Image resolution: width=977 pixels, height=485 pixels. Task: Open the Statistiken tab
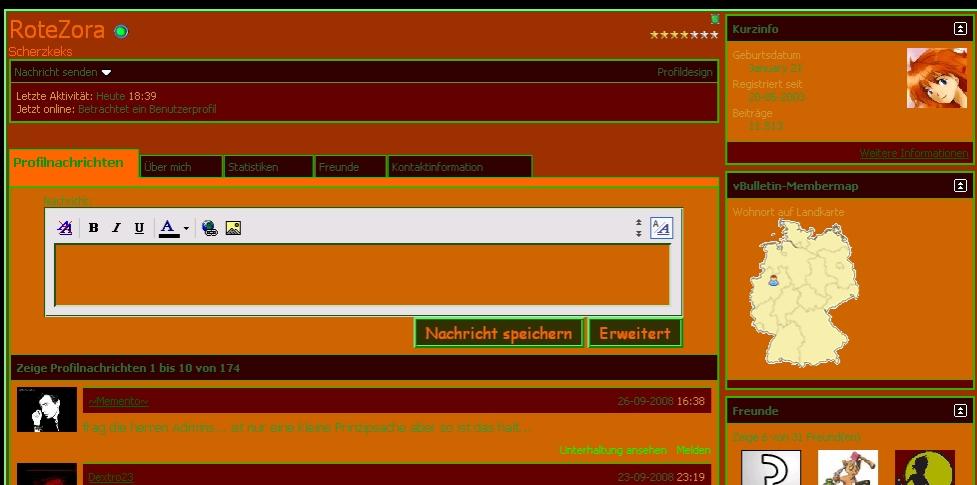tap(268, 167)
